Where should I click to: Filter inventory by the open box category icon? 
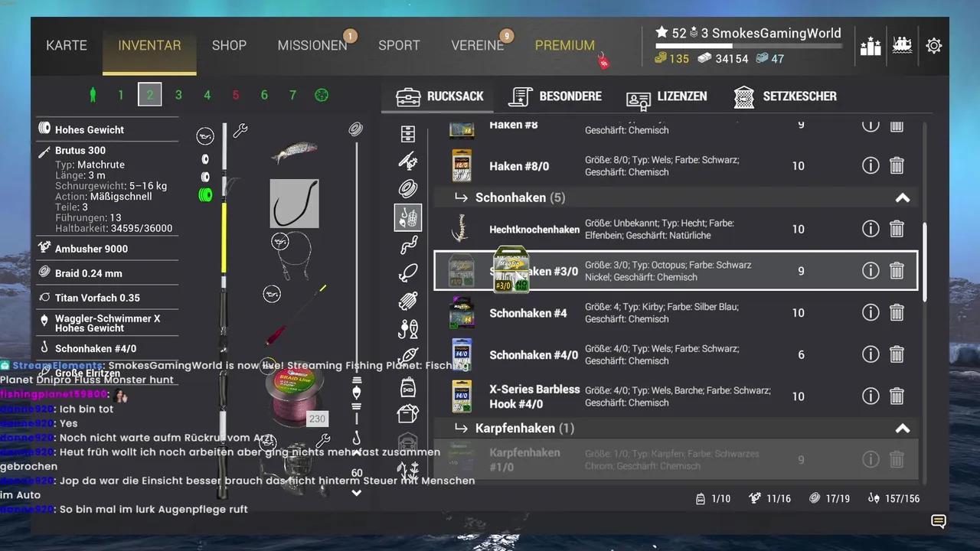[x=408, y=414]
